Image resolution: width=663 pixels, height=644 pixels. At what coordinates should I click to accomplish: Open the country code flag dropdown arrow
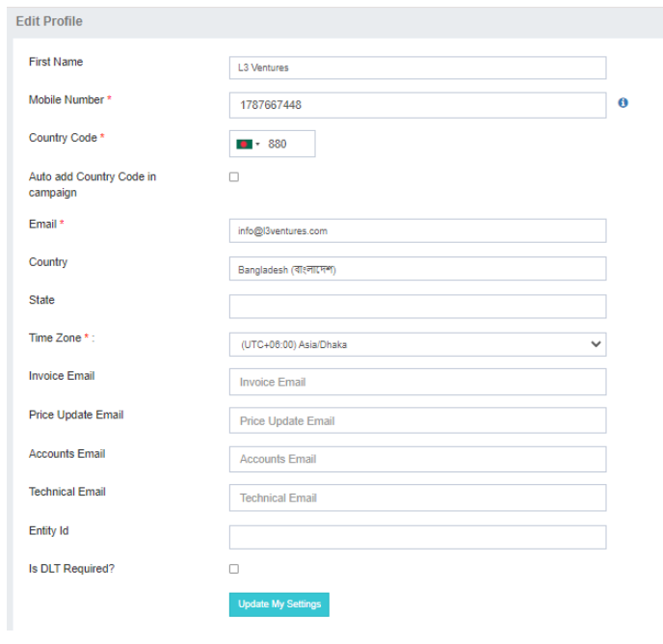tap(257, 145)
